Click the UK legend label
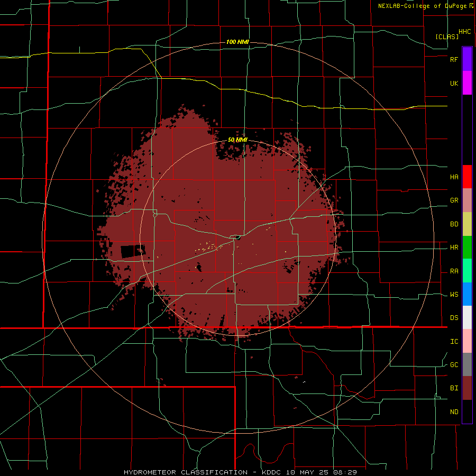 [x=454, y=83]
